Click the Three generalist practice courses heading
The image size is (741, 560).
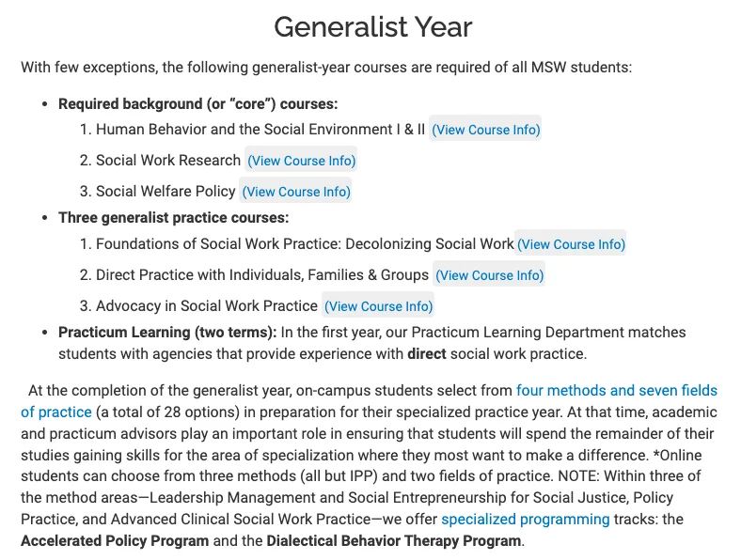173,218
